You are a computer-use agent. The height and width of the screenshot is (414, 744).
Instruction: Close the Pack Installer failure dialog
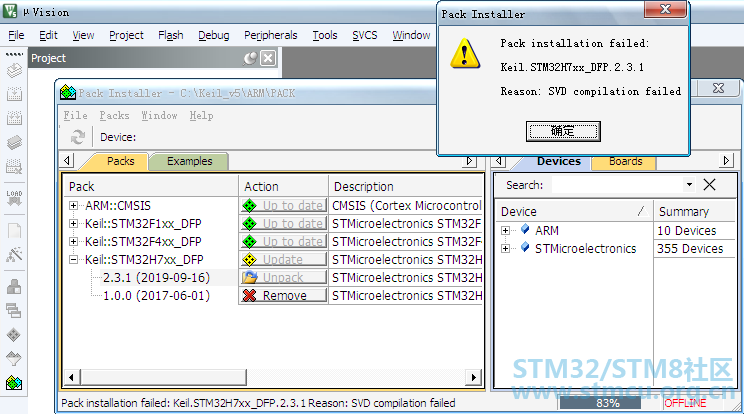tap(665, 9)
